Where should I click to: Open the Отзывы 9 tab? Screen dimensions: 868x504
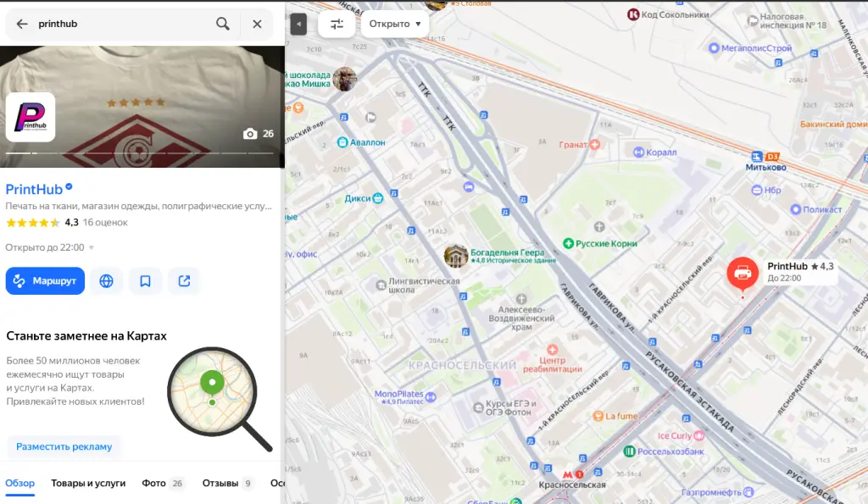[227, 483]
